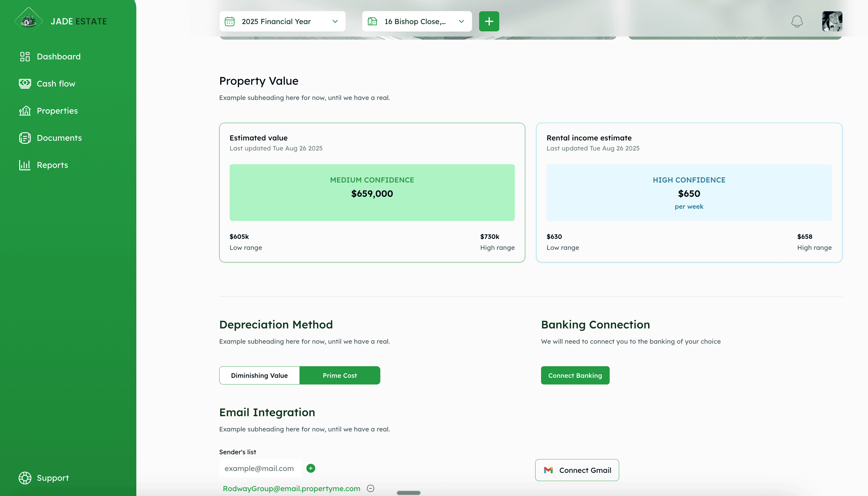Click the Reports bar chart icon
This screenshot has height=496, width=868.
(25, 165)
